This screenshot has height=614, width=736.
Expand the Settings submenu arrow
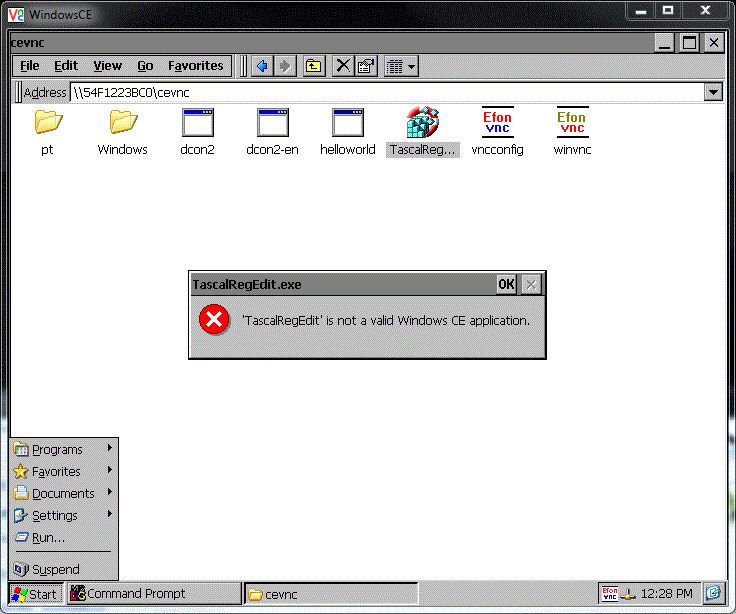(x=109, y=514)
